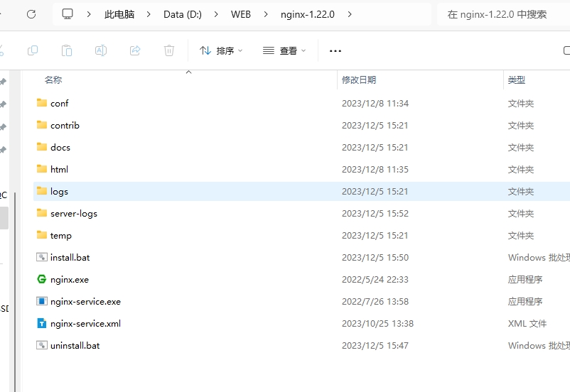The image size is (570, 392).
Task: Expand chevron after Data (D:) breadcrumb
Action: pyautogui.click(x=216, y=14)
